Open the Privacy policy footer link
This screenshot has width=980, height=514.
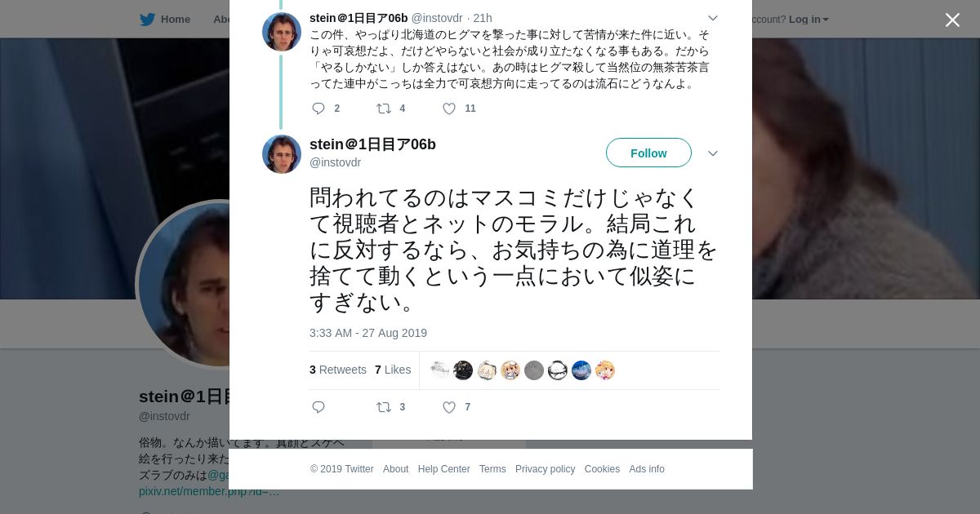click(545, 469)
